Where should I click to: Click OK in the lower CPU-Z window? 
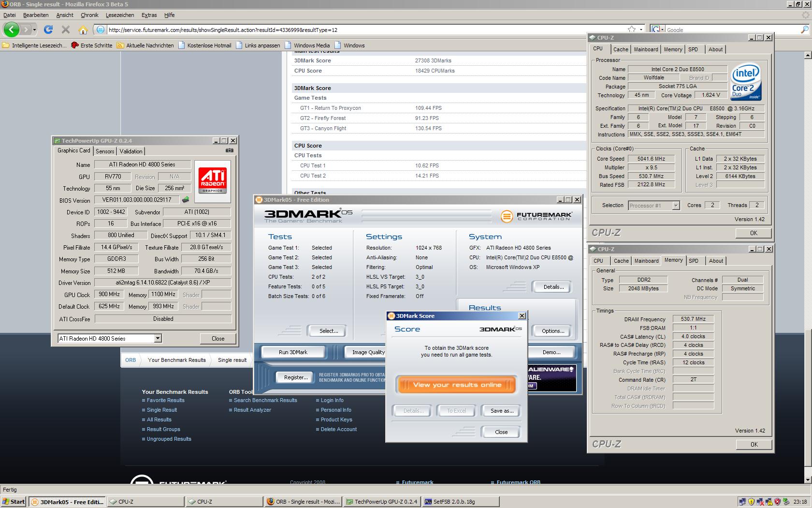pyautogui.click(x=754, y=444)
